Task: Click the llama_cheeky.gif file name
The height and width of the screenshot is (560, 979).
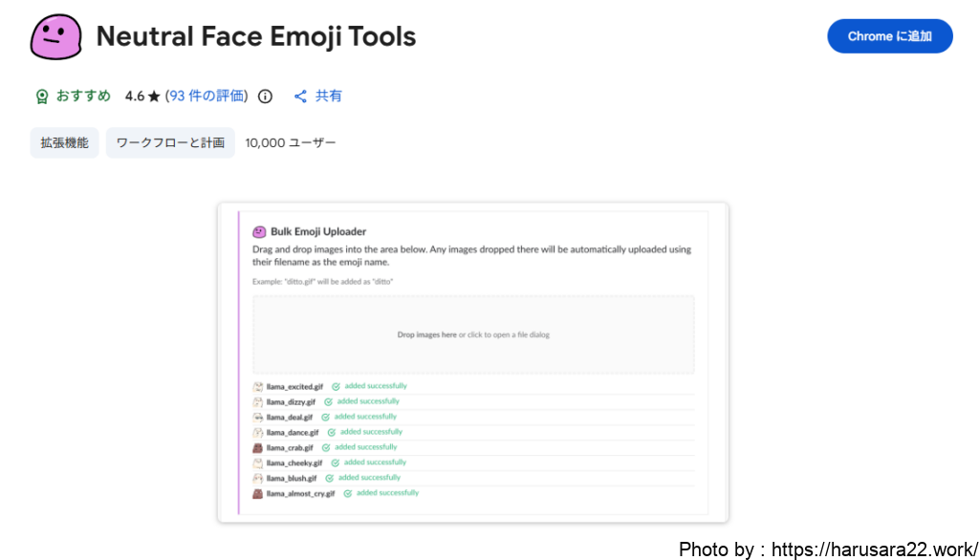Action: (294, 463)
